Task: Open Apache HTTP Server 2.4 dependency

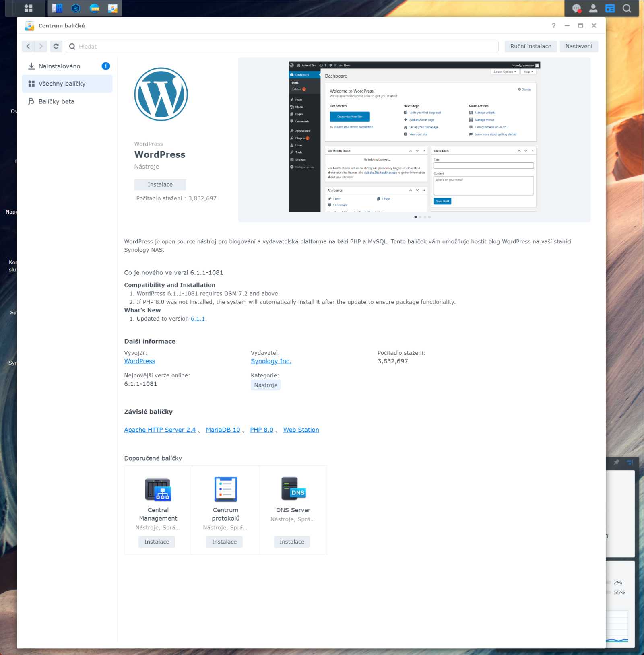Action: tap(160, 430)
